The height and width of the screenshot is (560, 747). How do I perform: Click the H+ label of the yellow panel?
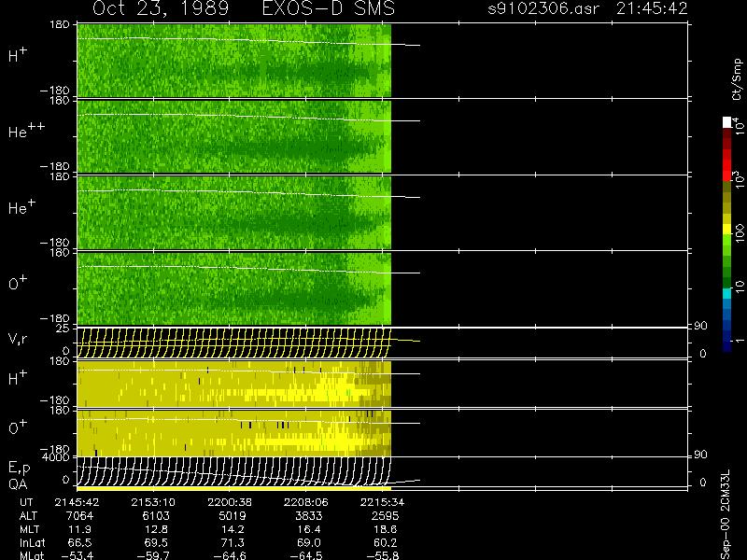click(x=18, y=378)
